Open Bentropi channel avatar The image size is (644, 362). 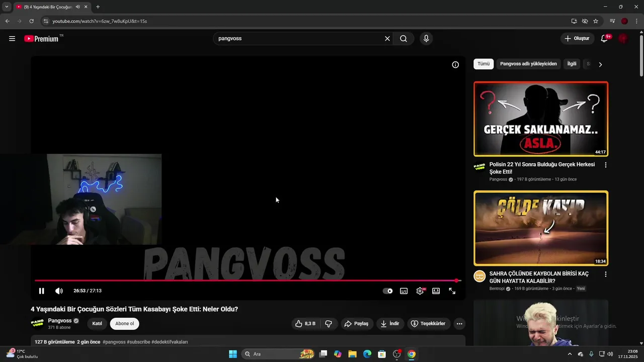(480, 277)
